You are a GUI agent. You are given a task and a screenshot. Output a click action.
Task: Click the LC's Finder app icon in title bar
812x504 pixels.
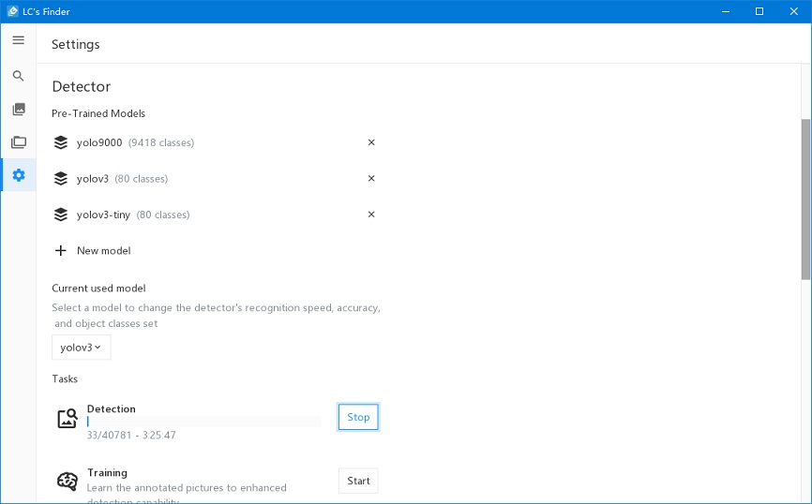[x=12, y=11]
